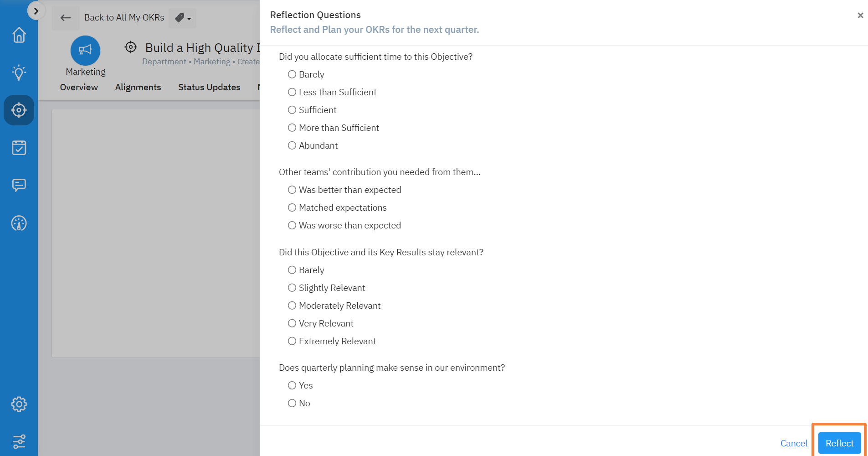Open the Dashboard gauge icon in sidebar
Viewport: 868px width, 456px height.
tap(19, 223)
